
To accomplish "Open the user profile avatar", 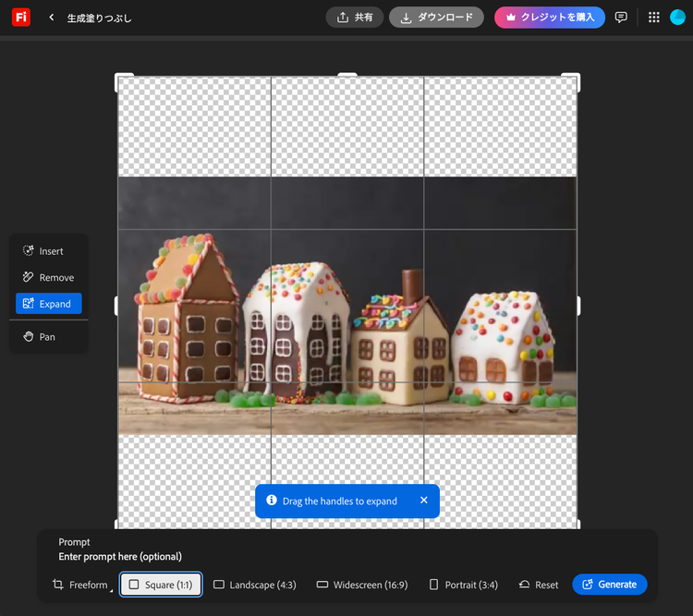I will (x=677, y=18).
